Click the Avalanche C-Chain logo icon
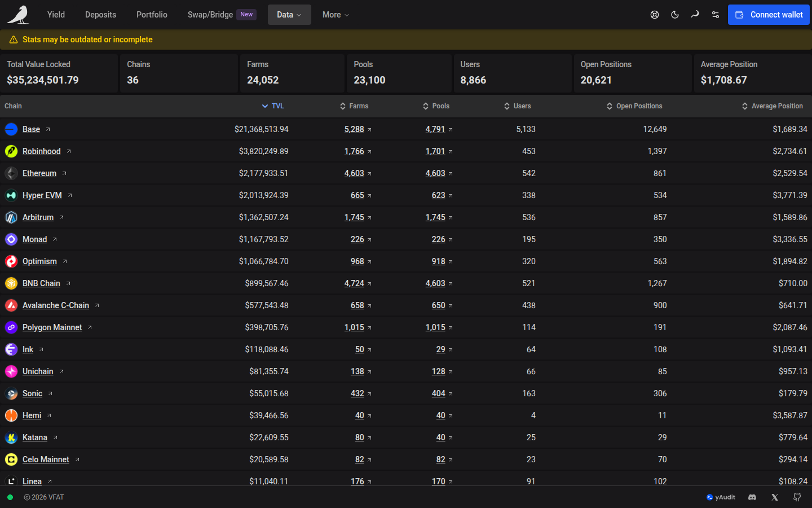 point(11,305)
